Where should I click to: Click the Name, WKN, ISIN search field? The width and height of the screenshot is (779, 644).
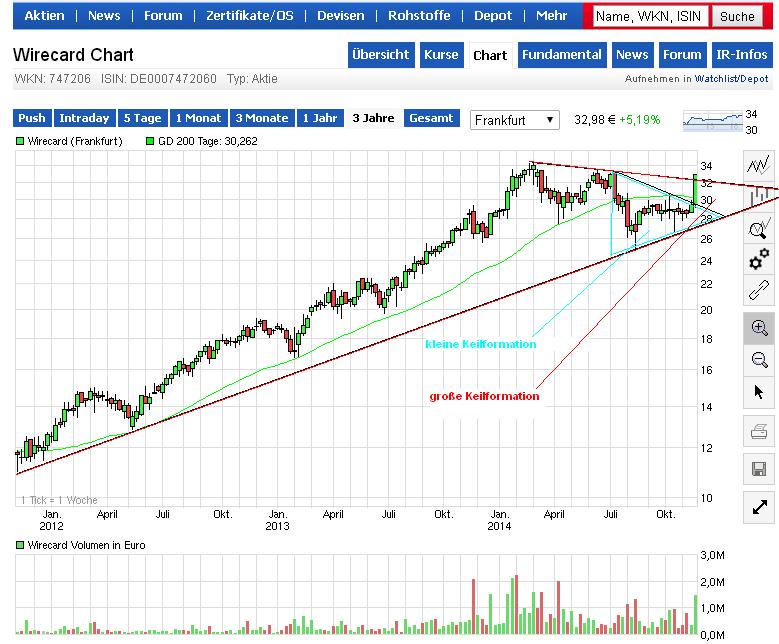click(x=651, y=16)
